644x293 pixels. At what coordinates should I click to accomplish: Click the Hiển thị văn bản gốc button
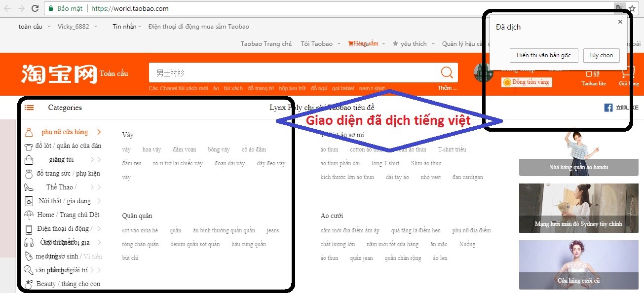(544, 55)
